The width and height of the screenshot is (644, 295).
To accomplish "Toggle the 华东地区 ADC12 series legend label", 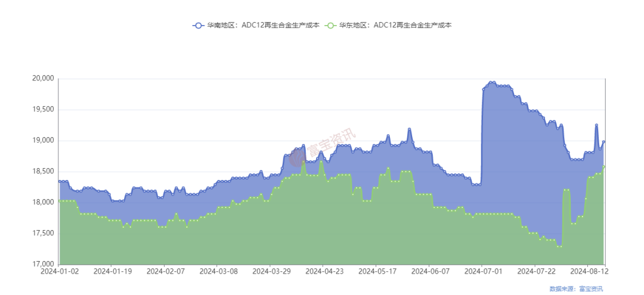I will tap(395, 25).
